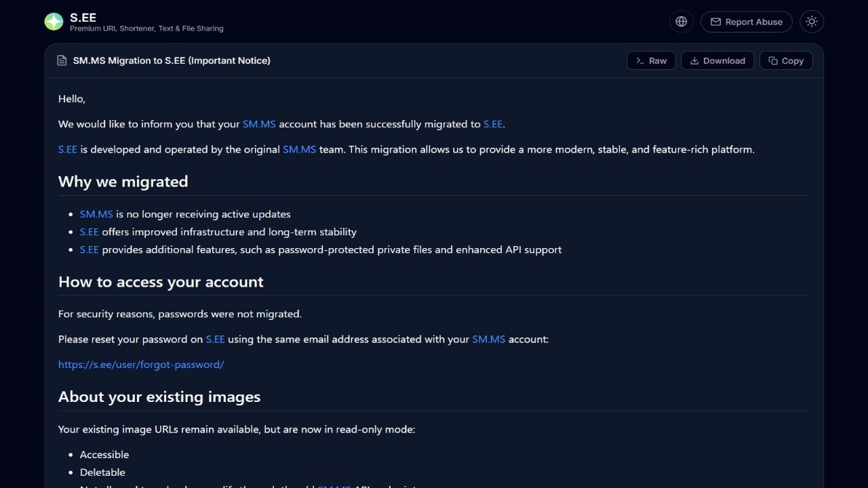Screen dimensions: 868x488
Task: Click the 'Why we migrated' heading
Action: [x=123, y=182]
